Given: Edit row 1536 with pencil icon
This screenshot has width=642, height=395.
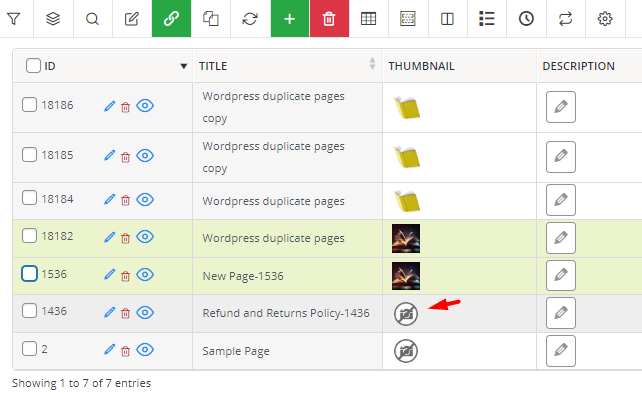Looking at the screenshot, I should click(109, 275).
